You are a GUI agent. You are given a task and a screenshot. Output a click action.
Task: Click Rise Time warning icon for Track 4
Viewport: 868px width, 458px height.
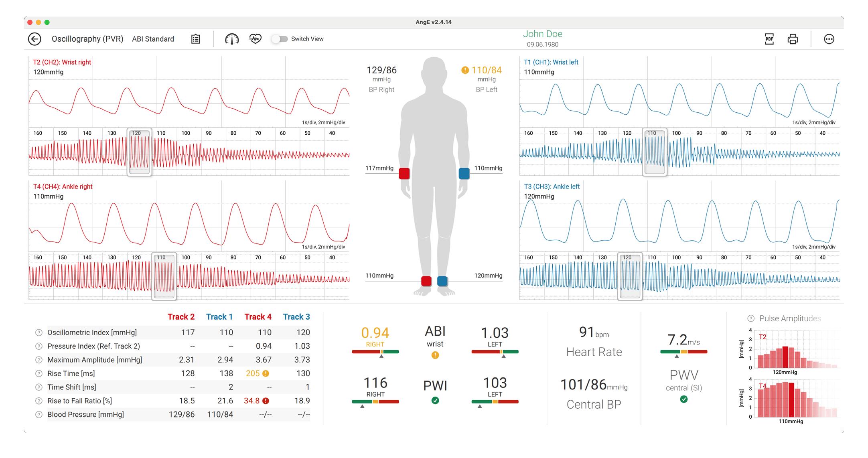tap(266, 373)
